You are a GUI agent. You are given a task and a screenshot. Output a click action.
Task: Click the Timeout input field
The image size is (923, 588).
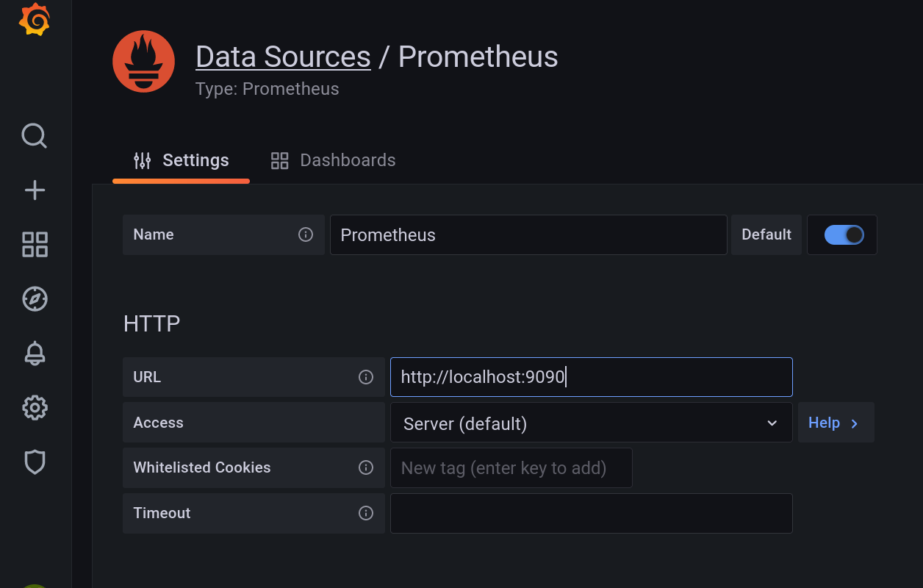(591, 513)
